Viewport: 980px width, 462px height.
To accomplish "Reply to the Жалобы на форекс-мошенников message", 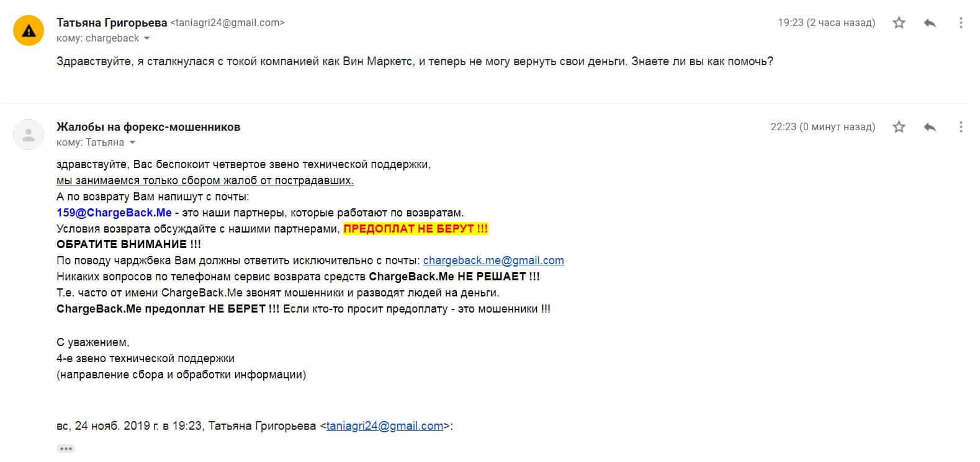I will pos(930,127).
